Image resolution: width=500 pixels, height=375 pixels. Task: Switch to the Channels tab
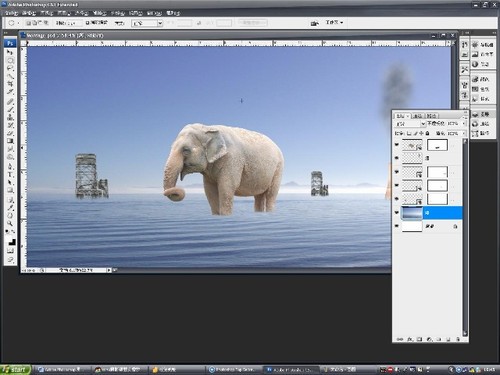coord(417,116)
